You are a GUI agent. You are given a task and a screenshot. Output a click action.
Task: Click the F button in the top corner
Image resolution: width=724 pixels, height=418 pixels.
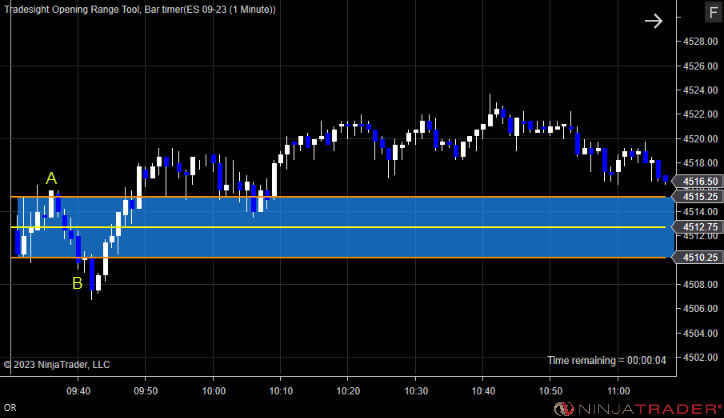[x=713, y=12]
